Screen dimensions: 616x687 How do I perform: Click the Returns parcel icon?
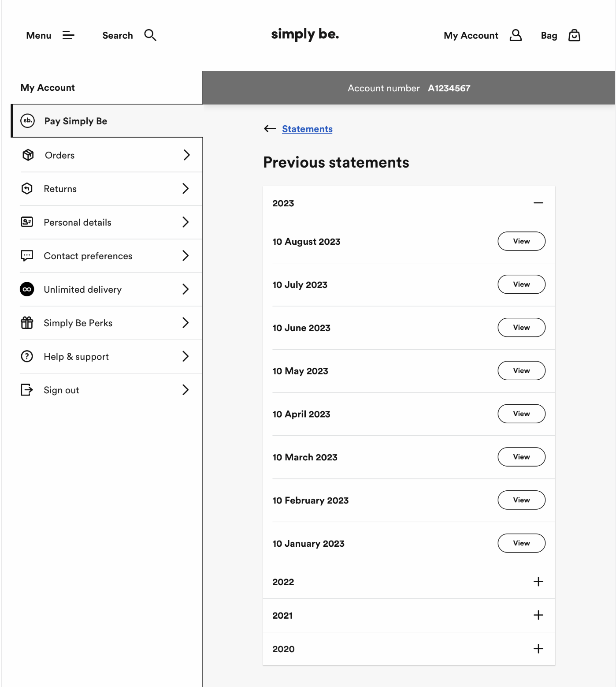pyautogui.click(x=27, y=189)
